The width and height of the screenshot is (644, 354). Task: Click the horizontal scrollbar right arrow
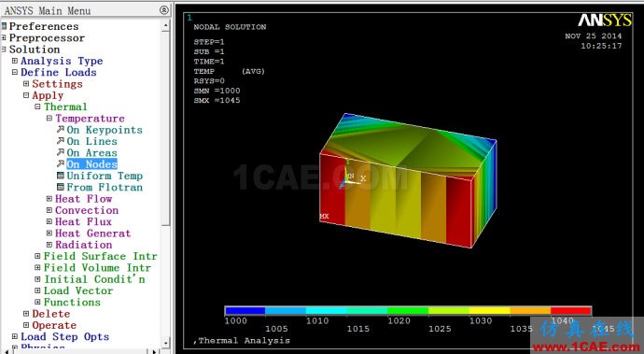pos(154,351)
